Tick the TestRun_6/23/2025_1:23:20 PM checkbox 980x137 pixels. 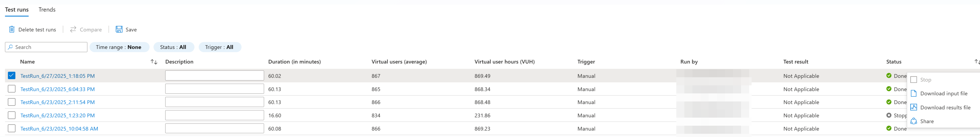pos(12,115)
